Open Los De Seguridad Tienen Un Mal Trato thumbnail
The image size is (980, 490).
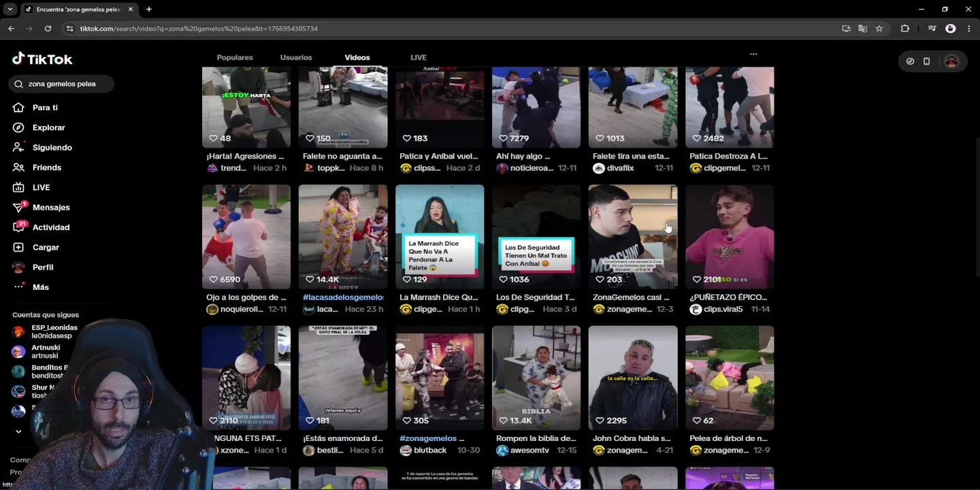[x=536, y=237]
